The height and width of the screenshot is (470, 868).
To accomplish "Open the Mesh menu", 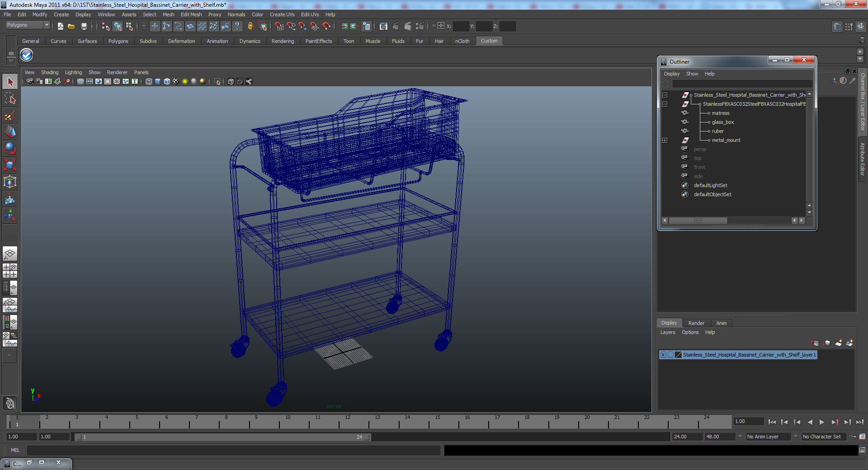I will pos(168,14).
